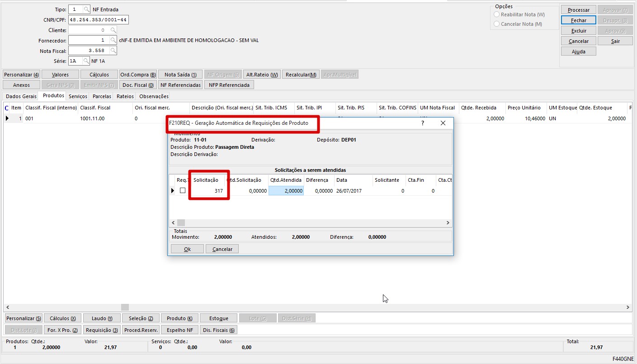Open the Nota Fiscal lookup magnifier
This screenshot has height=364, width=637.
(113, 51)
